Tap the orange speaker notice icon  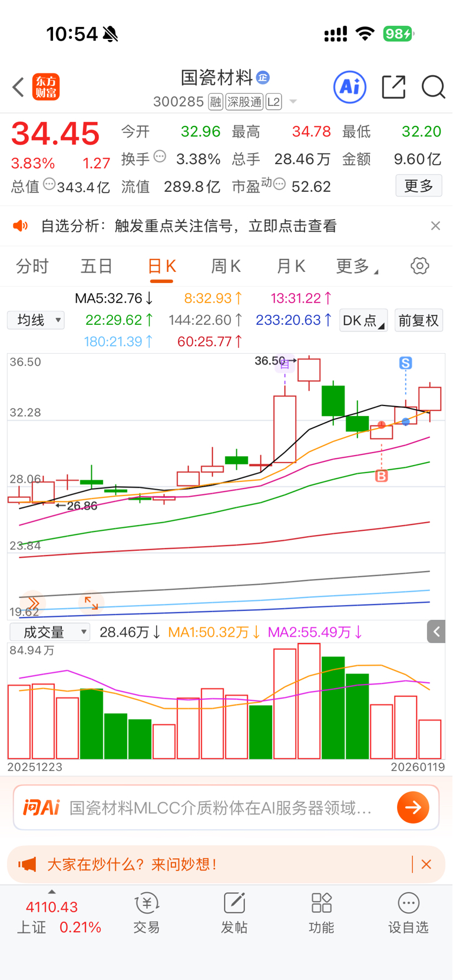point(21,225)
